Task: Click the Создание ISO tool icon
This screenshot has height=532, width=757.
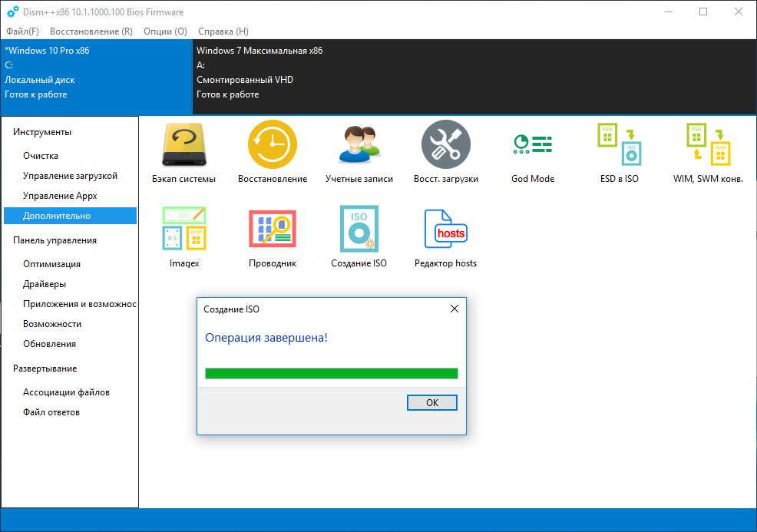Action: (359, 230)
